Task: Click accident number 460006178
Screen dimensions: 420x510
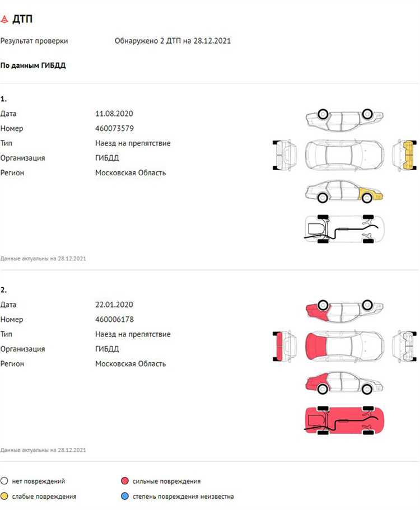Action: point(114,319)
